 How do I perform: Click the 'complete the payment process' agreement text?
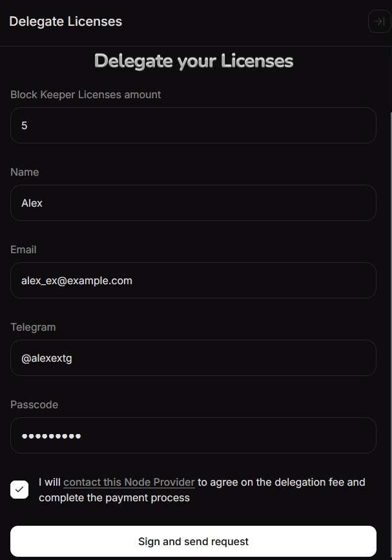click(x=114, y=498)
